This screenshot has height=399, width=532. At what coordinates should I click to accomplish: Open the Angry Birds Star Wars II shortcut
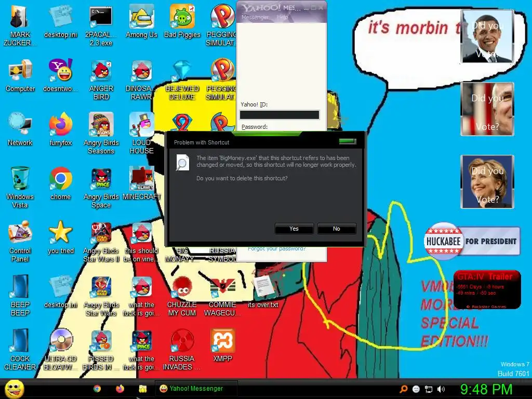(101, 241)
